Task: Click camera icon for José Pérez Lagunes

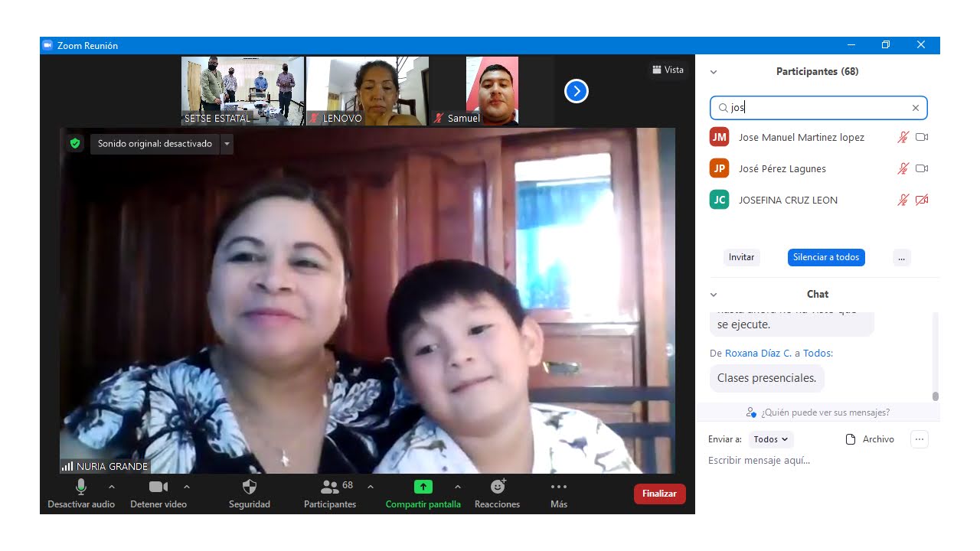Action: pos(922,168)
